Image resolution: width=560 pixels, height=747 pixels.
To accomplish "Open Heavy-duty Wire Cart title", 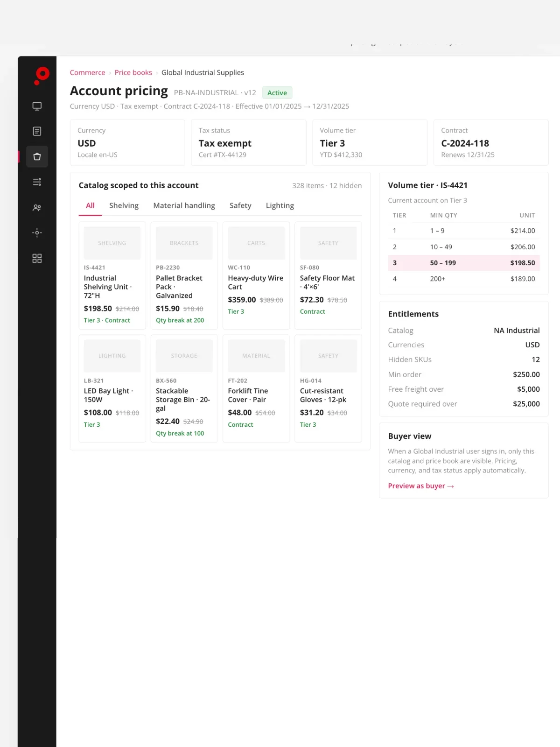I will click(x=256, y=282).
